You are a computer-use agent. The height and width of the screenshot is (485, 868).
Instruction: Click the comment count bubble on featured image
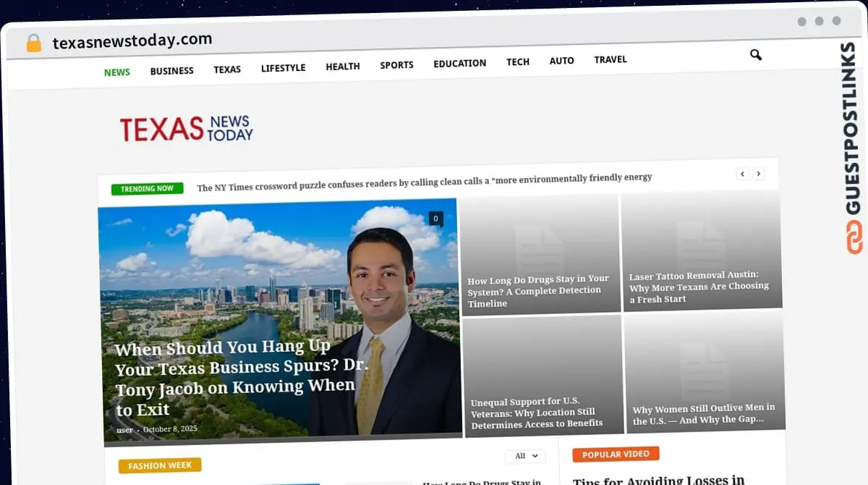pyautogui.click(x=435, y=219)
